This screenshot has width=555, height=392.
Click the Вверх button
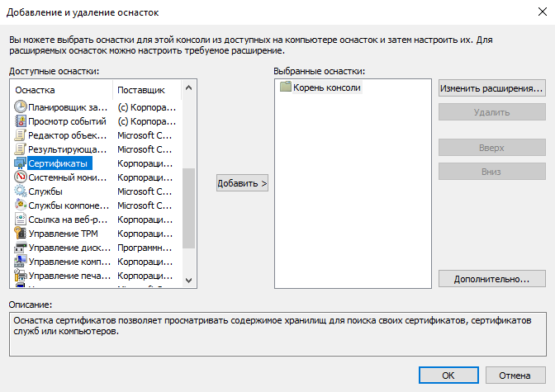(491, 147)
